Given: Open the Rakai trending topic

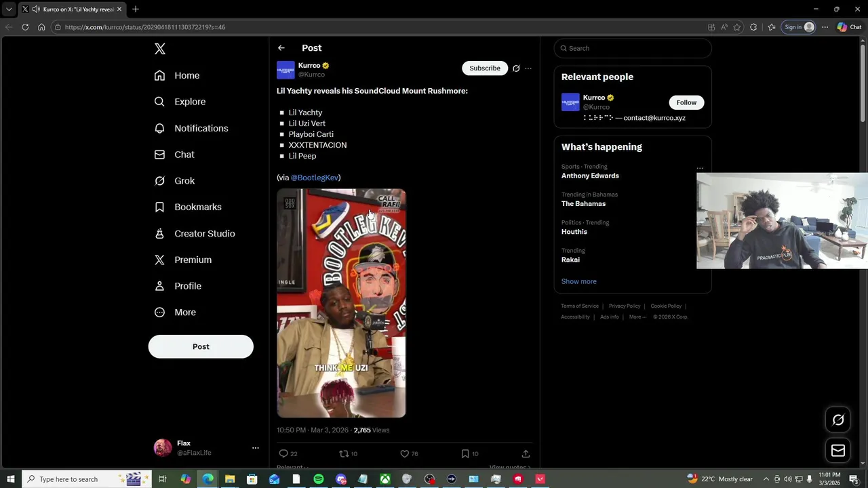Looking at the screenshot, I should pyautogui.click(x=570, y=260).
